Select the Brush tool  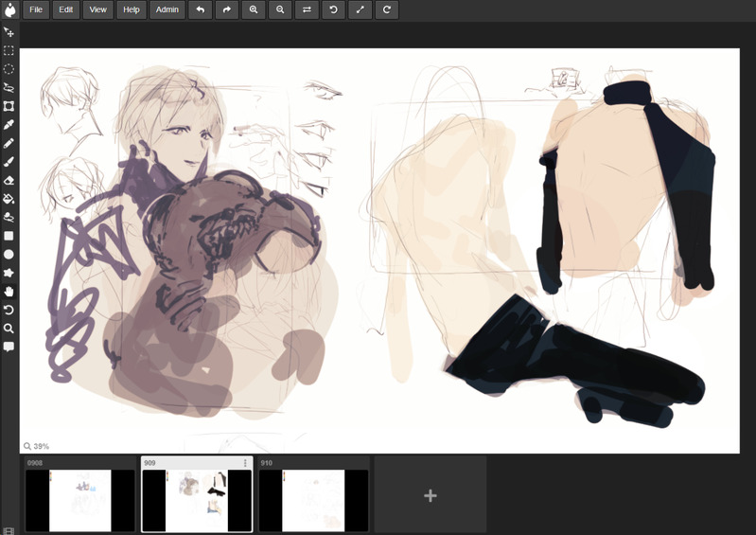(9, 162)
